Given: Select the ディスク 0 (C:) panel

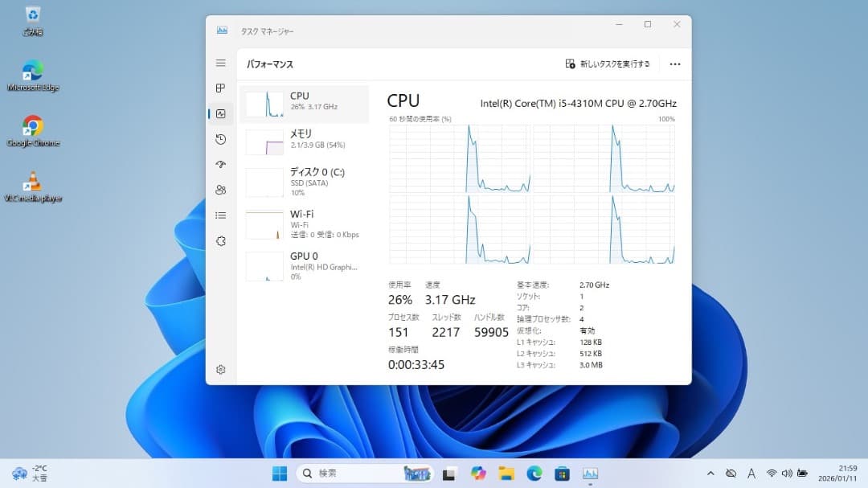Looking at the screenshot, I should pos(304,182).
